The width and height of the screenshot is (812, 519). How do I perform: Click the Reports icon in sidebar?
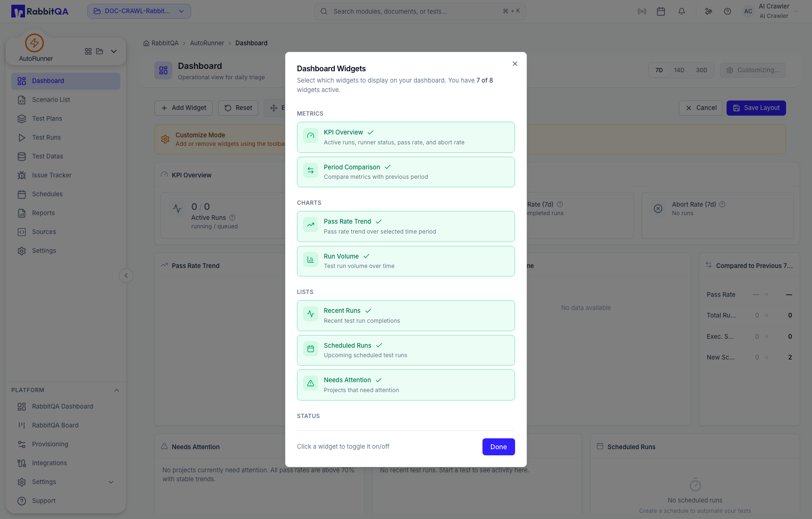[x=22, y=213]
